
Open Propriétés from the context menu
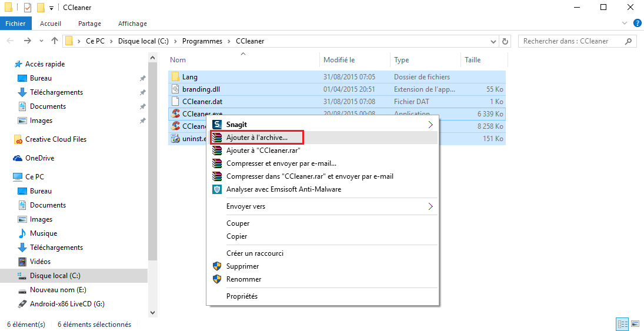(x=322, y=296)
